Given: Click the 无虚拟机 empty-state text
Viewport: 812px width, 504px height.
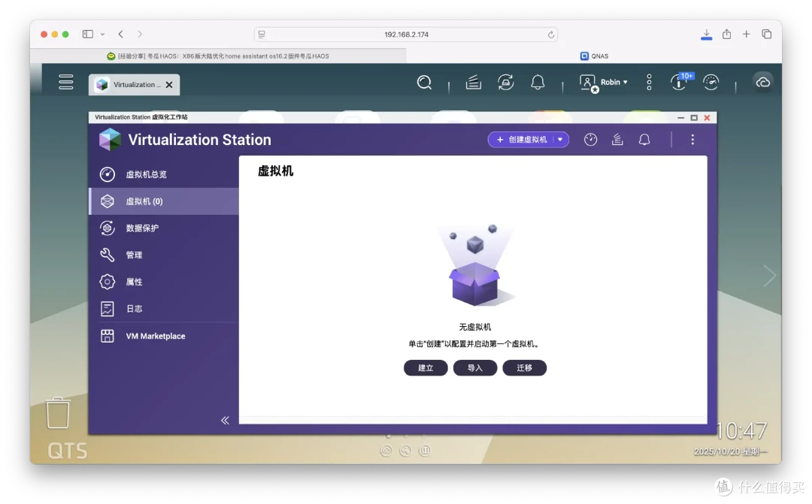Looking at the screenshot, I should tap(475, 327).
